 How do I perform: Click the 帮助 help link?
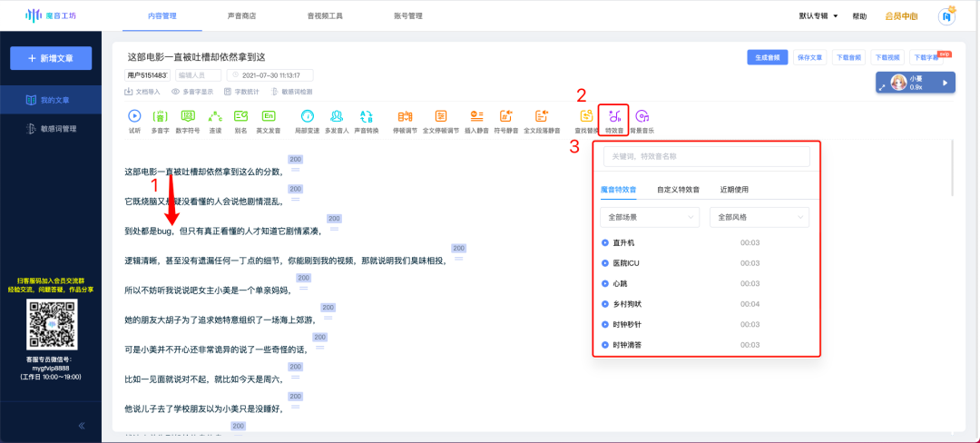point(859,16)
